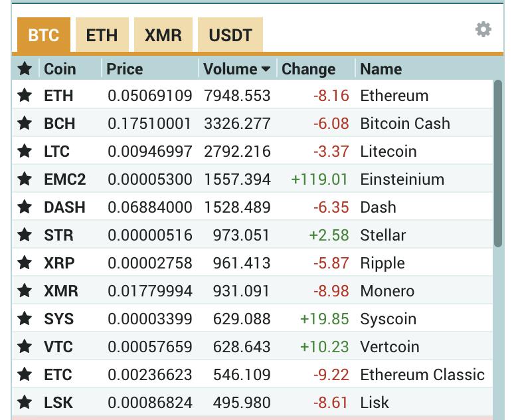The height and width of the screenshot is (420, 514).
Task: Select the XMR market tab
Action: click(163, 35)
